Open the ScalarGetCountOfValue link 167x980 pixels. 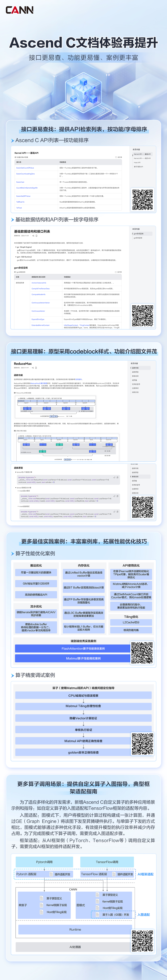pyautogui.click(x=25, y=168)
